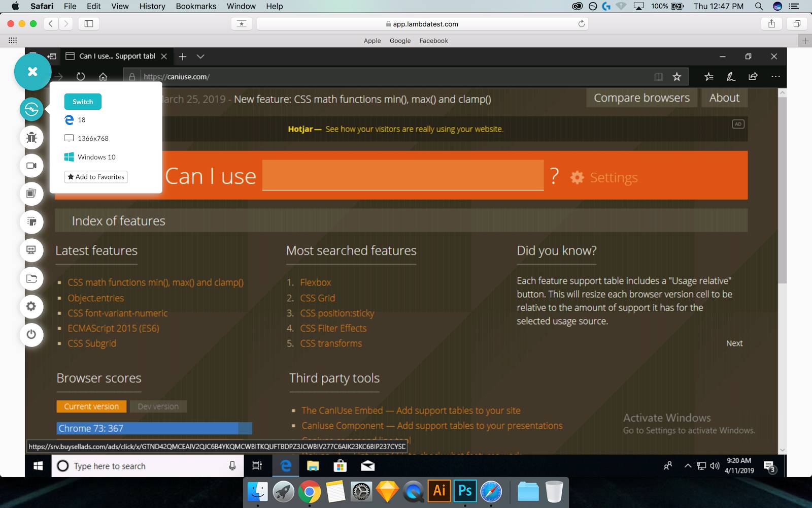
Task: Open the Edge favorites hub icon
Action: click(x=709, y=77)
